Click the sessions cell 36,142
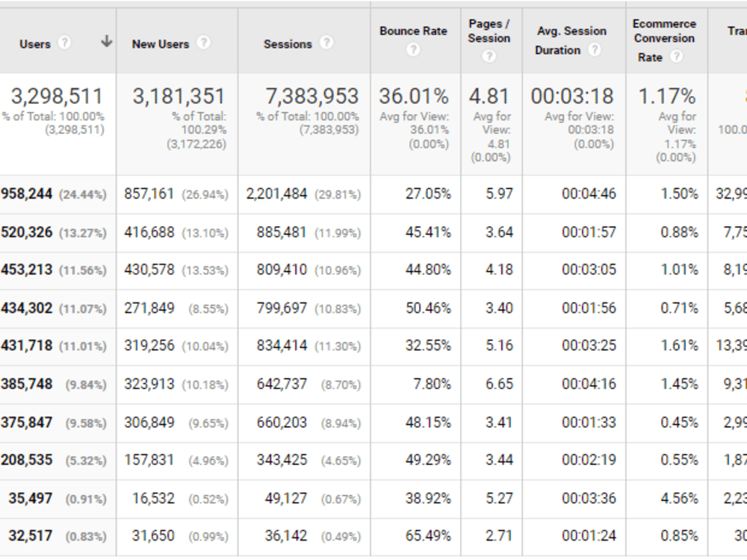 (286, 535)
